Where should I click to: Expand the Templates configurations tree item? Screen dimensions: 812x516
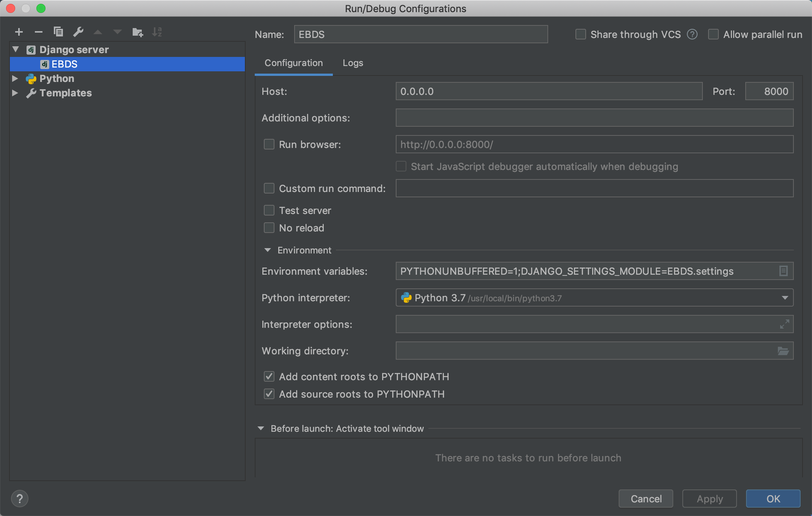[x=16, y=93]
